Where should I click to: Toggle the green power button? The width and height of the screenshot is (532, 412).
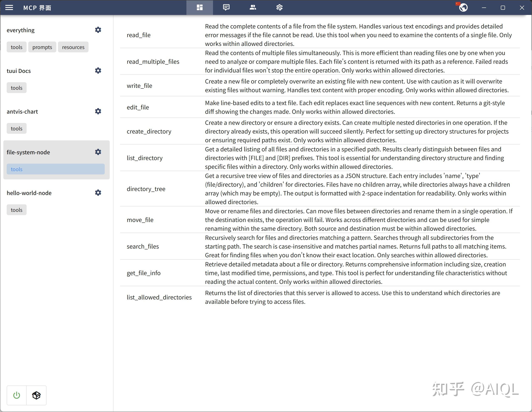click(17, 395)
